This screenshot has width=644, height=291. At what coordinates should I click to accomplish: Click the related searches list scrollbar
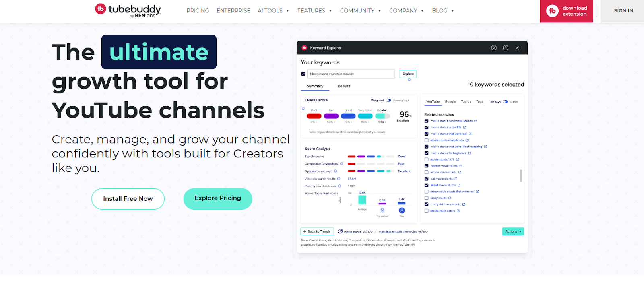click(x=521, y=175)
